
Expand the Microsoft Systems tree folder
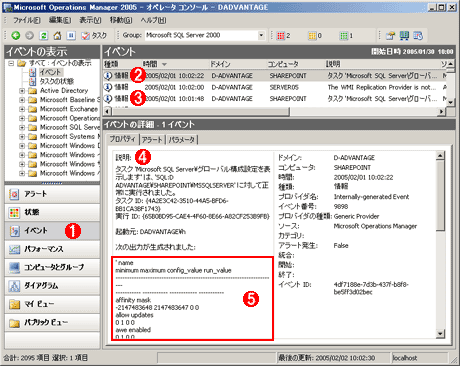[x=22, y=136]
